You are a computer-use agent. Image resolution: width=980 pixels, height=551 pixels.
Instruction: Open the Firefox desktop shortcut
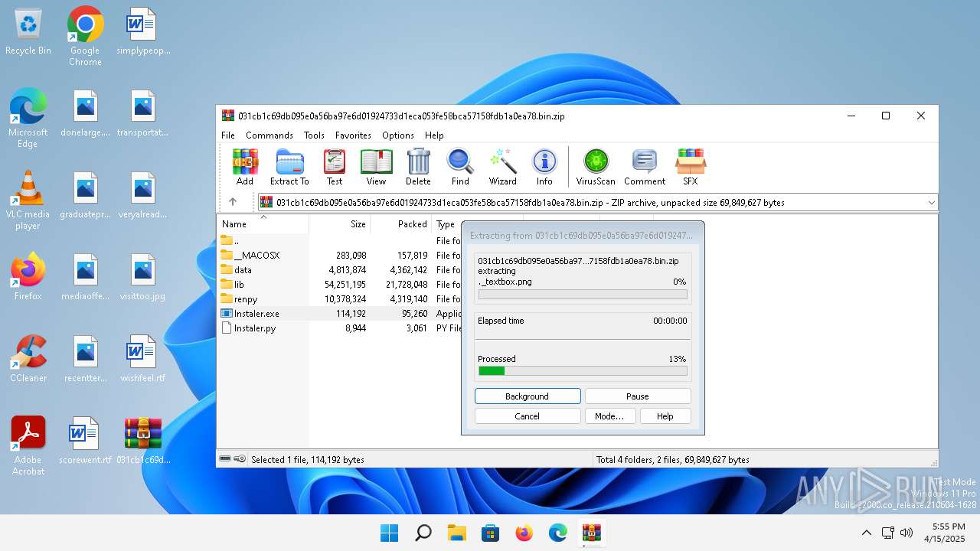click(x=28, y=277)
